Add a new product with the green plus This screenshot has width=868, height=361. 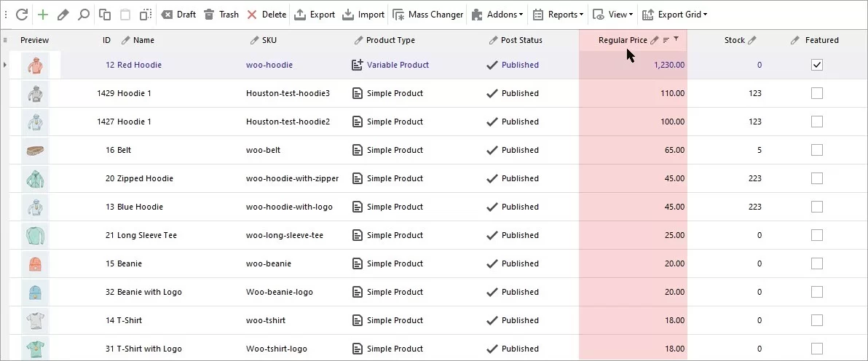point(43,15)
